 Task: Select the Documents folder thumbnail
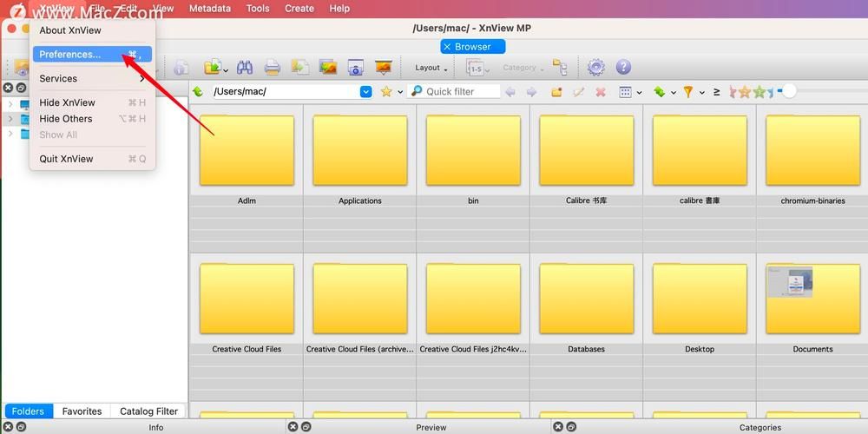(x=812, y=299)
